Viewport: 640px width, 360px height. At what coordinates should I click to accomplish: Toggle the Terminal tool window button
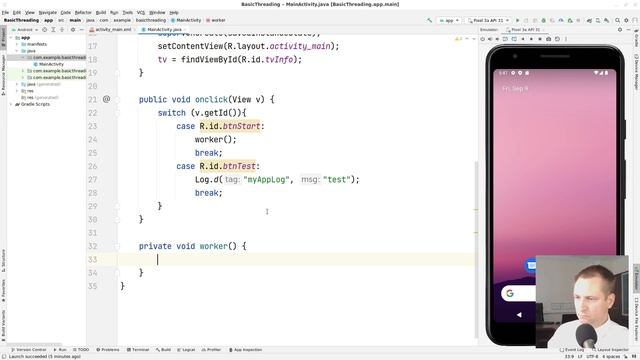coord(138,350)
